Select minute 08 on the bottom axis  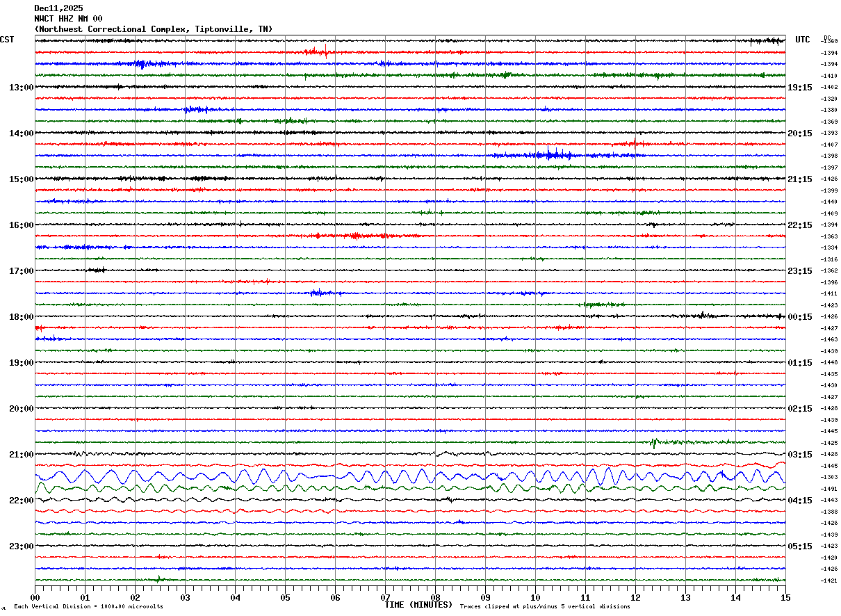click(435, 597)
